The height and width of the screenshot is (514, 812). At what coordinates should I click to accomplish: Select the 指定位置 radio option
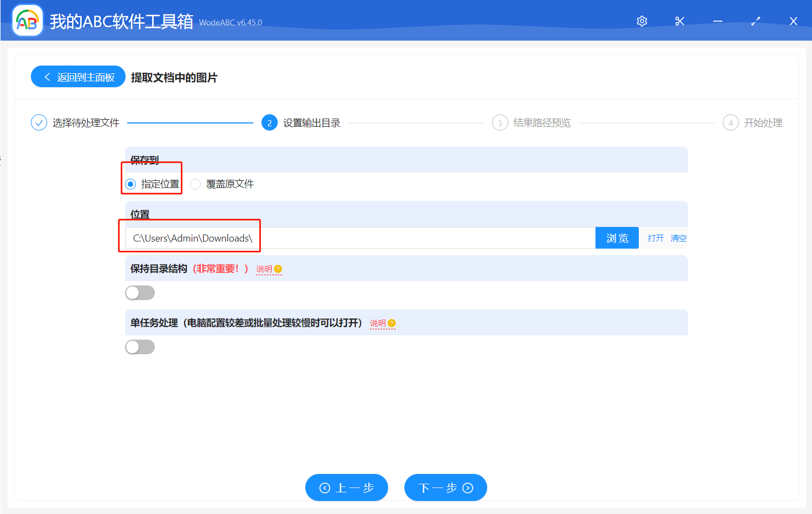click(130, 184)
